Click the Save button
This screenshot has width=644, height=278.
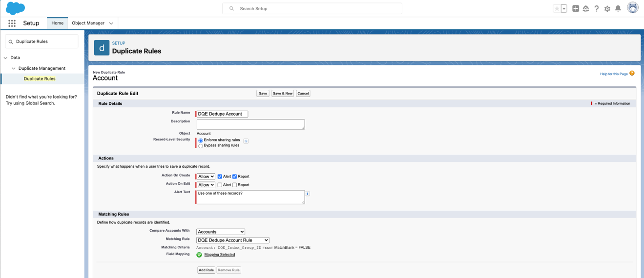click(263, 93)
